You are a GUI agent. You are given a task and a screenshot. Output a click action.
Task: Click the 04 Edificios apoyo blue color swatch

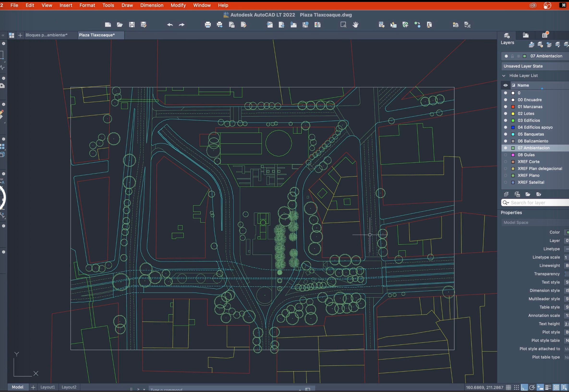(513, 127)
